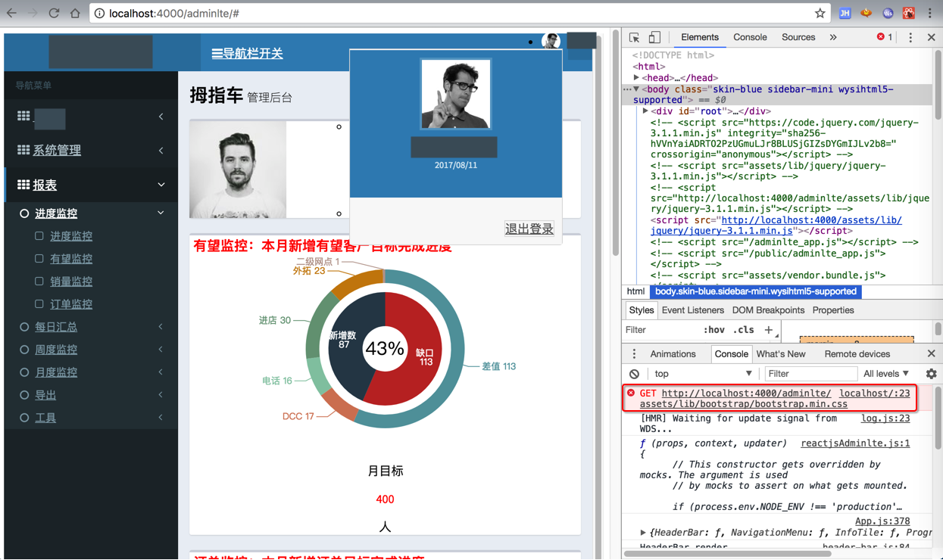Screen dimensions: 943x560
Task: Select the 有望监控 sub-item
Action: point(71,259)
